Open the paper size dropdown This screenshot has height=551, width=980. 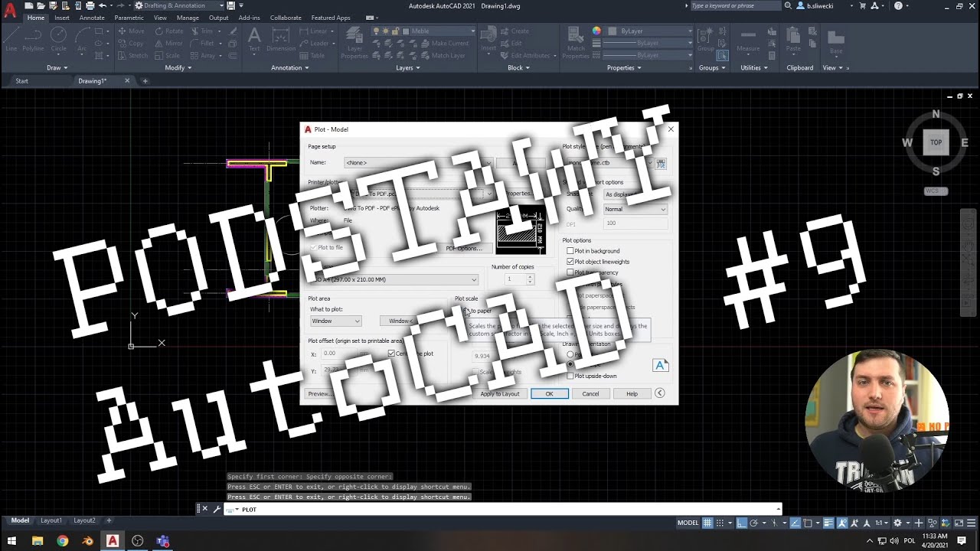[394, 279]
